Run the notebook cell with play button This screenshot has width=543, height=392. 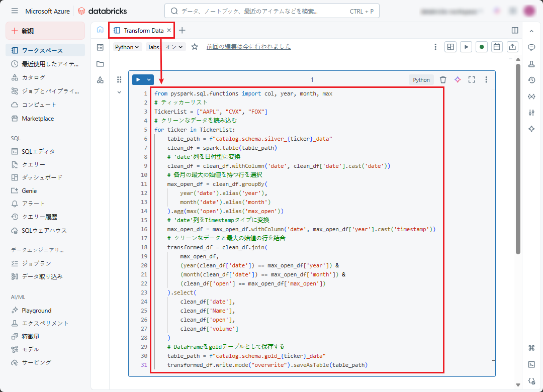(x=138, y=79)
